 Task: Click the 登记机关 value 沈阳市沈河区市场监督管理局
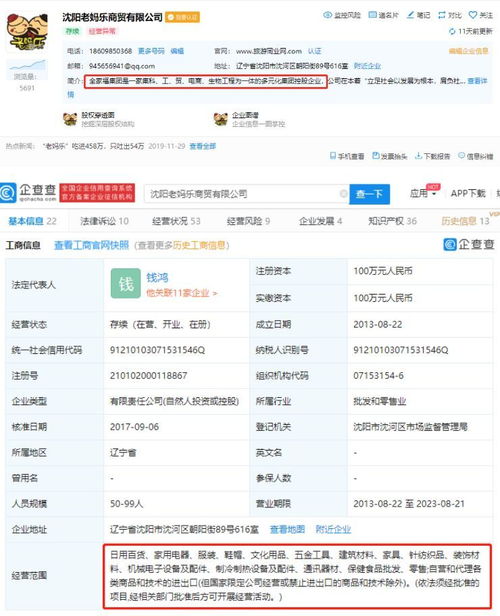click(410, 427)
